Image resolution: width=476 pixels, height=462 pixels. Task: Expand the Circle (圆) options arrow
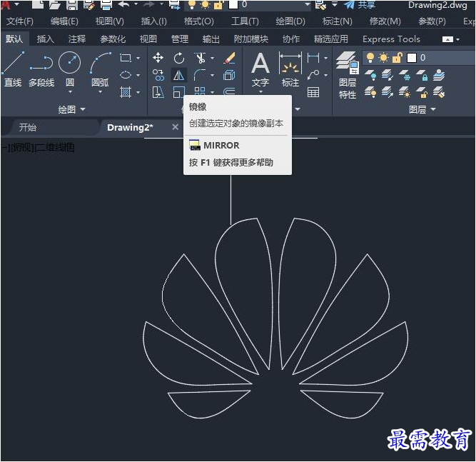point(70,91)
